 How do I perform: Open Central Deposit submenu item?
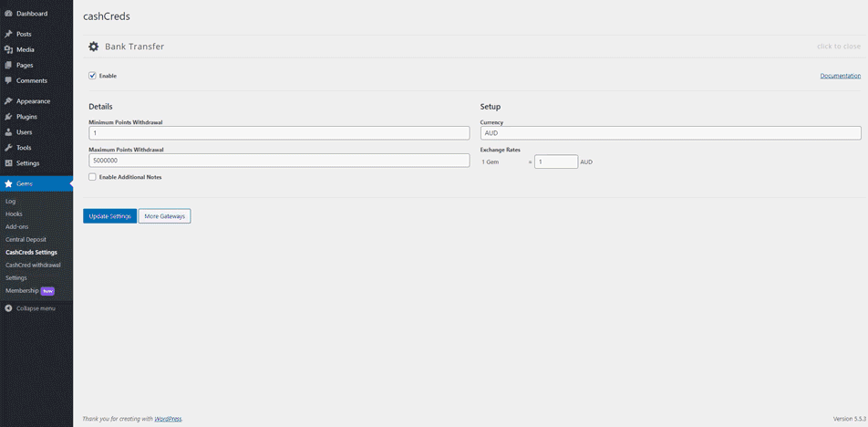pyautogui.click(x=26, y=239)
